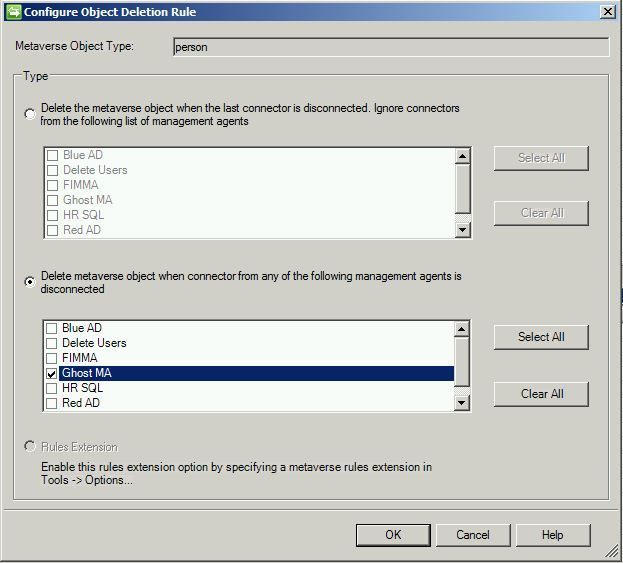Check FIMMA in the upper disabled list

(52, 185)
